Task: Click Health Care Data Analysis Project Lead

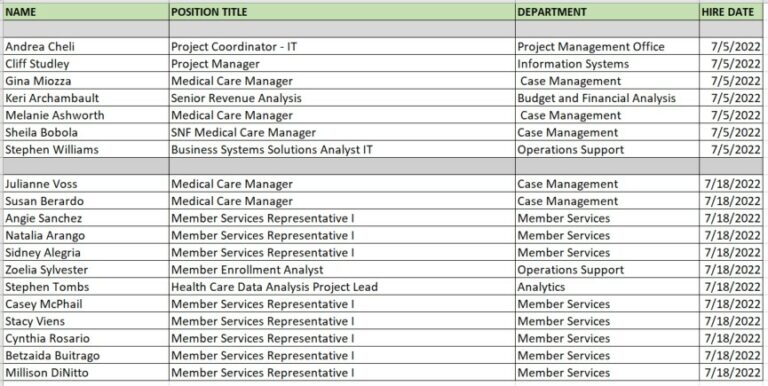Action: click(x=342, y=287)
